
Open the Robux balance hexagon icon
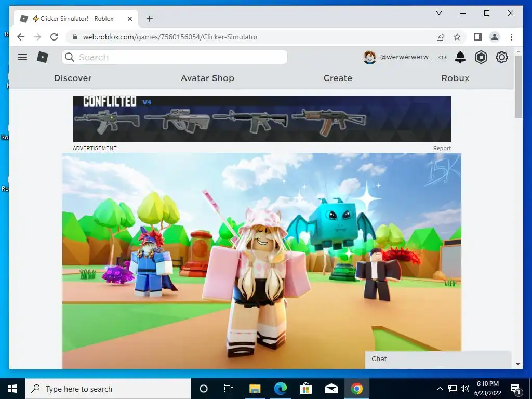pyautogui.click(x=481, y=57)
